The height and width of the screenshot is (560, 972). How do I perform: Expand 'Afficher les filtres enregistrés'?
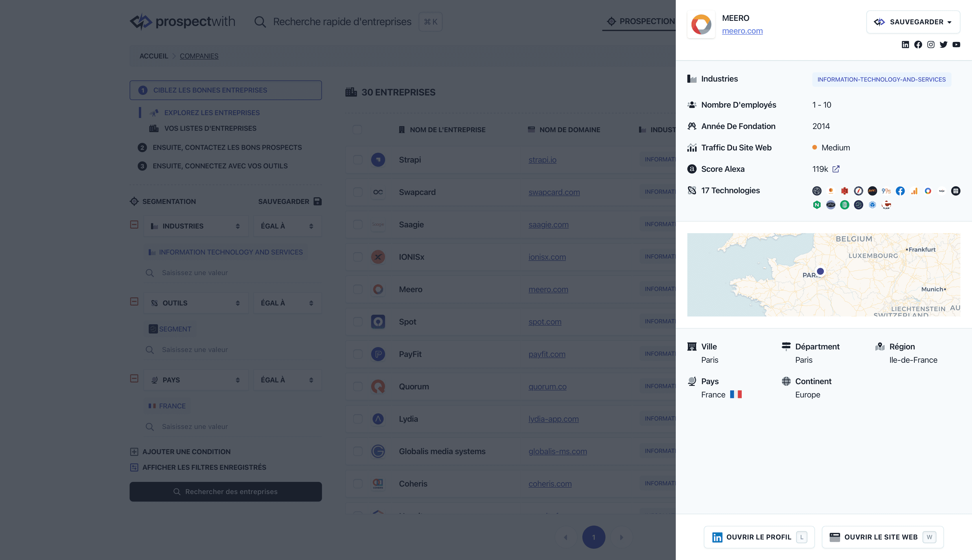coord(198,467)
